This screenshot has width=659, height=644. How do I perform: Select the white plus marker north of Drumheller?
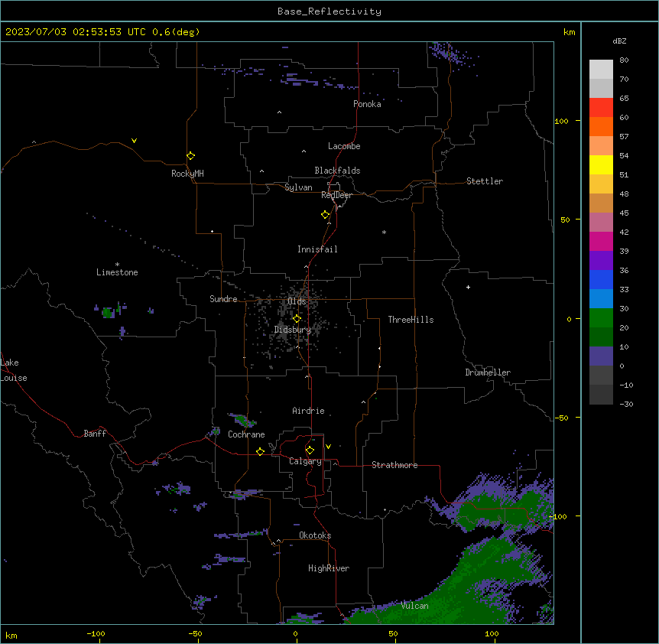point(468,287)
